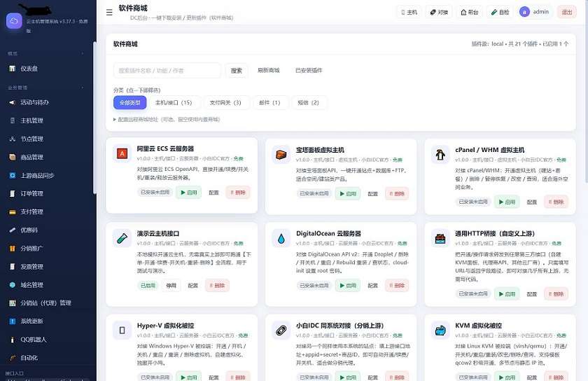Open 配置 for 演示云主机接口
Image resolution: width=588 pixels, height=381 pixels.
(192, 286)
